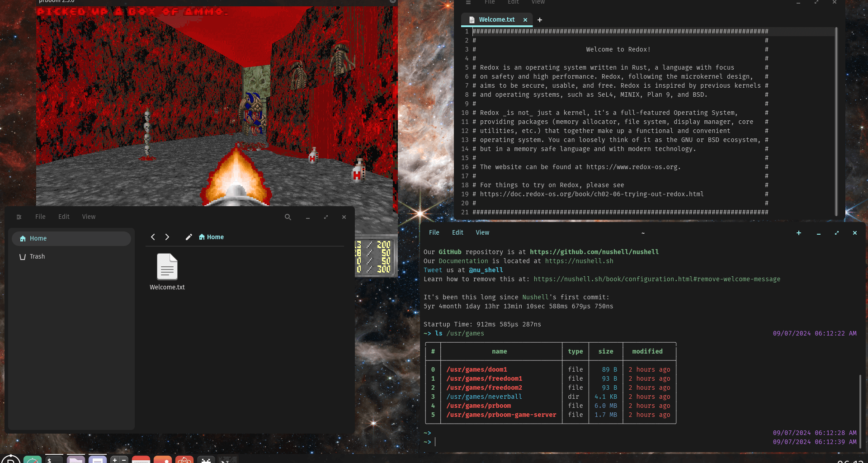The width and height of the screenshot is (868, 463).
Task: Add a new editor tab with plus button
Action: (x=540, y=19)
